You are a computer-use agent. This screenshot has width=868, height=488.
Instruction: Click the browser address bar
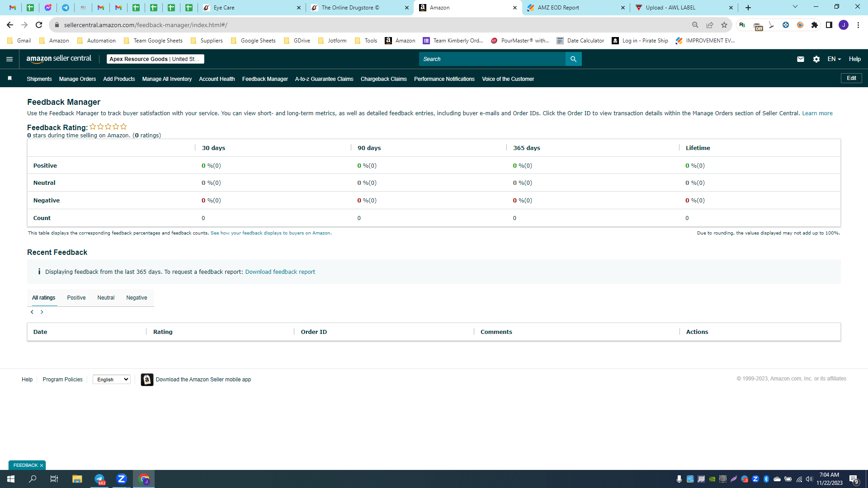pos(371,25)
